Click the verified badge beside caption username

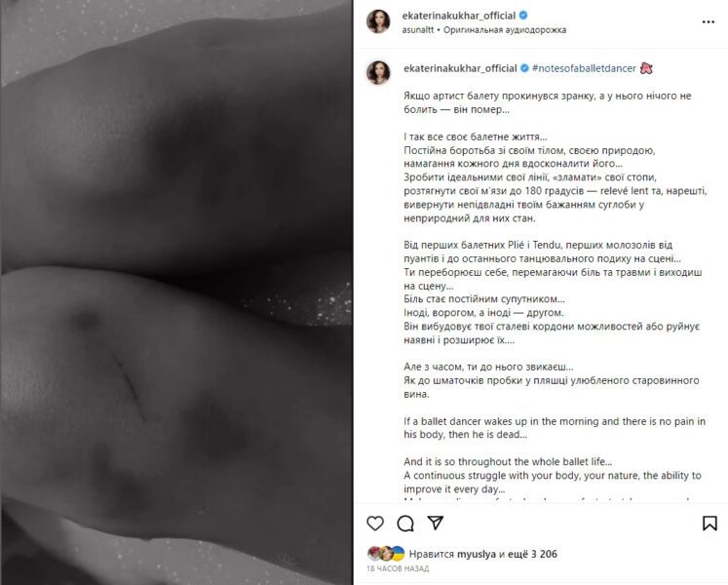click(524, 68)
